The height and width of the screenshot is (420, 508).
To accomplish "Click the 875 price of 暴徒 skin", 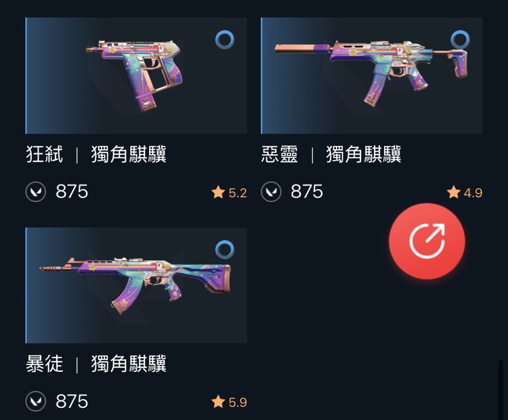I will pos(72,401).
